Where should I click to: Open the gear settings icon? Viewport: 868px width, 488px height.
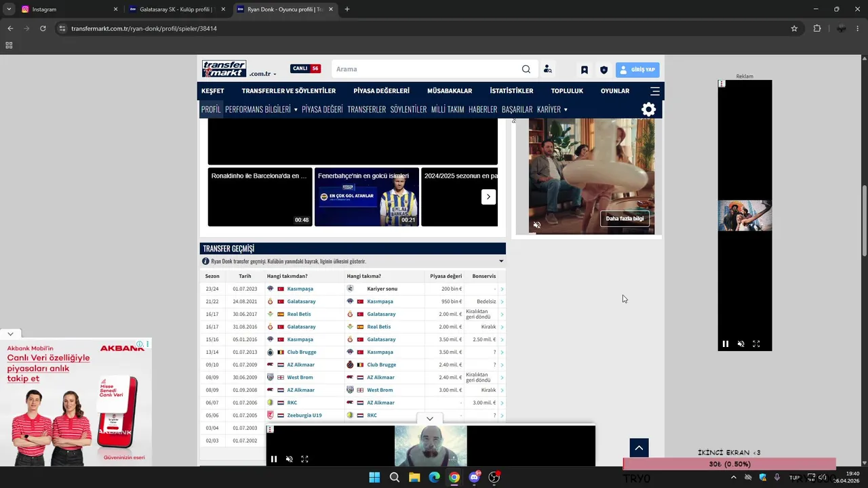pyautogui.click(x=649, y=109)
